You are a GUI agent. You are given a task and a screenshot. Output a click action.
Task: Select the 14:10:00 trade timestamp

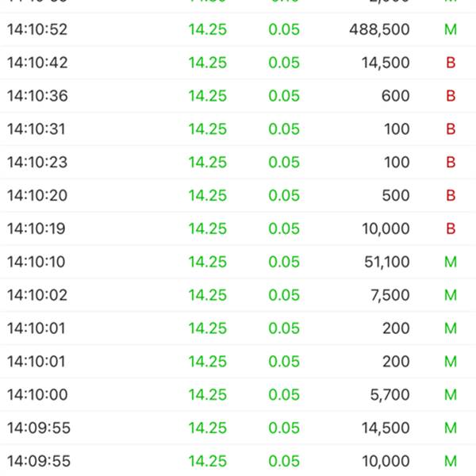click(x=37, y=394)
